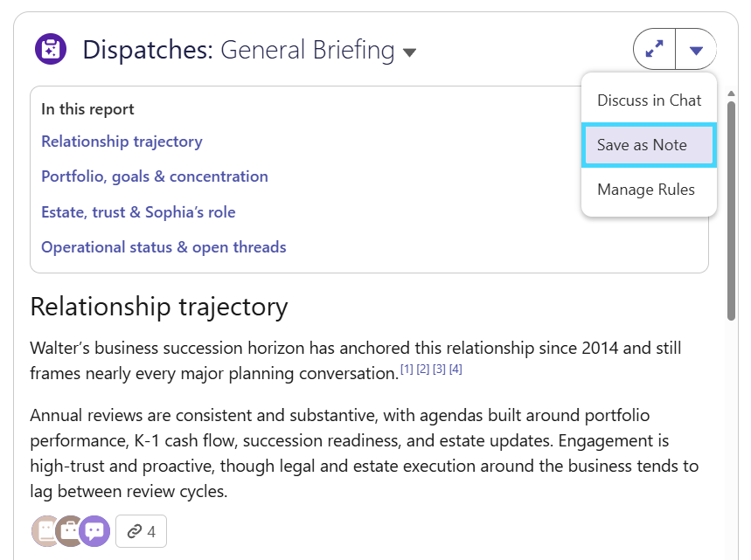This screenshot has width=751, height=560.
Task: Open citation reference [4]
Action: (455, 369)
